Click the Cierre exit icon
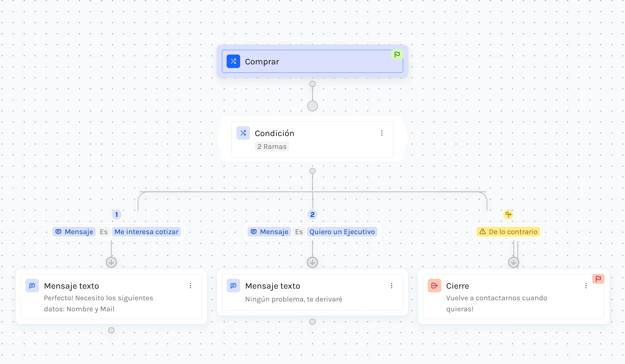The height and width of the screenshot is (364, 625). point(434,286)
